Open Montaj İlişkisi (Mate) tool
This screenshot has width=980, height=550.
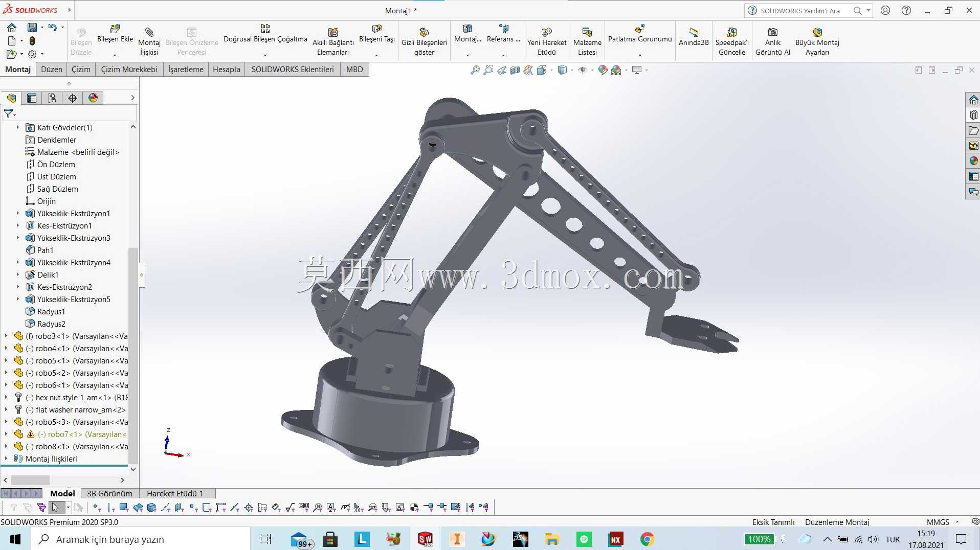149,41
